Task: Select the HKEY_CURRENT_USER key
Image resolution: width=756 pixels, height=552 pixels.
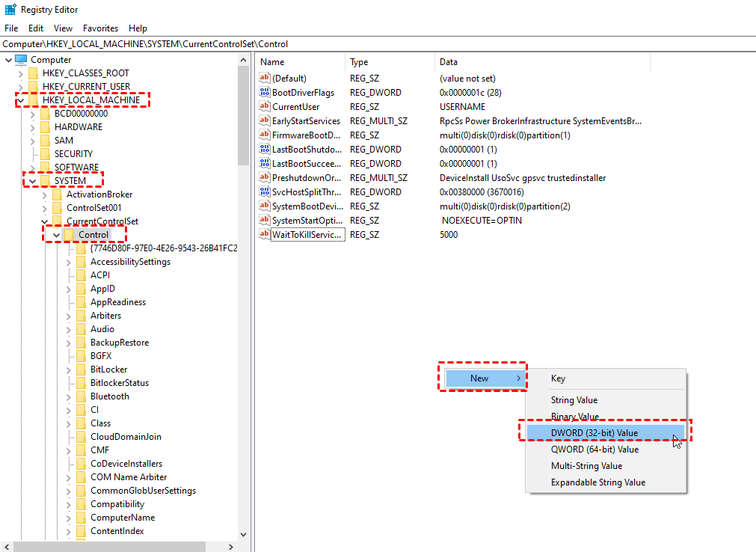Action: 86,87
